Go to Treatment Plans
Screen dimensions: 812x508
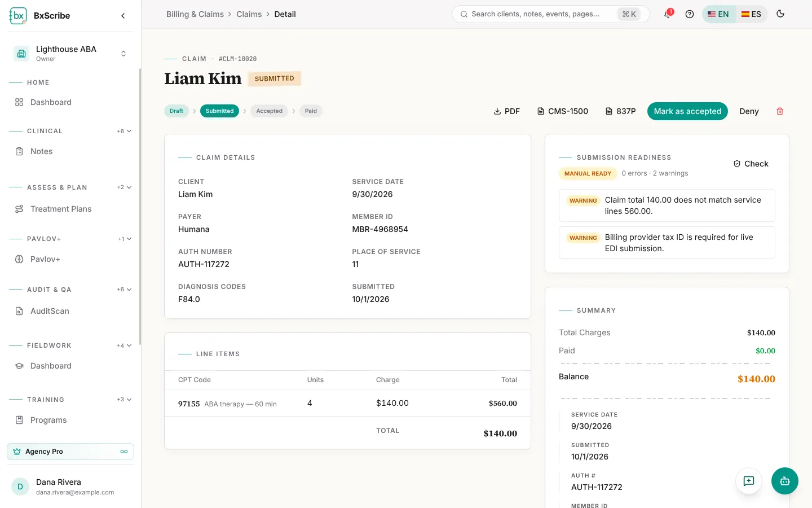click(x=70, y=209)
